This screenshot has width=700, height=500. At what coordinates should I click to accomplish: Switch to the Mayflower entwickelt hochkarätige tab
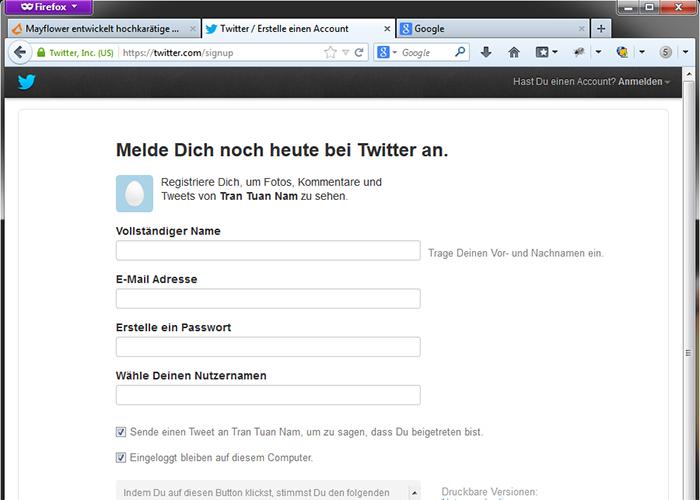pos(104,29)
